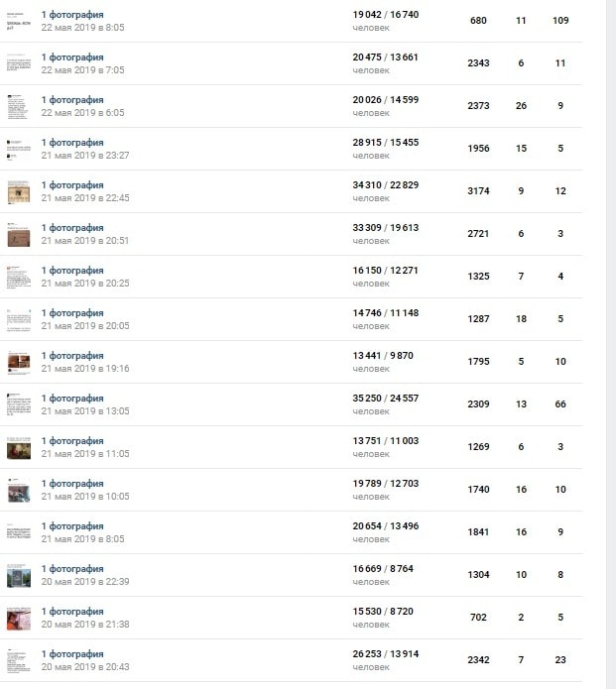Open post thumbnail dated 21 мая 13:05

18,404
